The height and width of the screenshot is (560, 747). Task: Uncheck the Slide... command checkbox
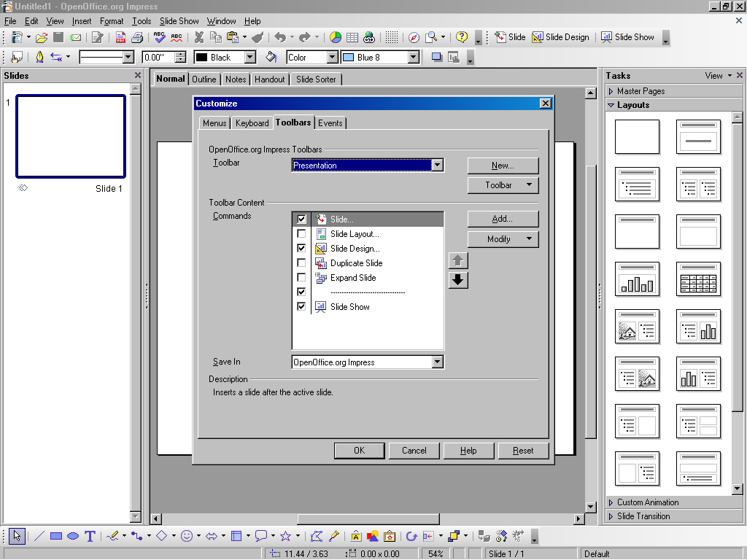pyautogui.click(x=301, y=219)
